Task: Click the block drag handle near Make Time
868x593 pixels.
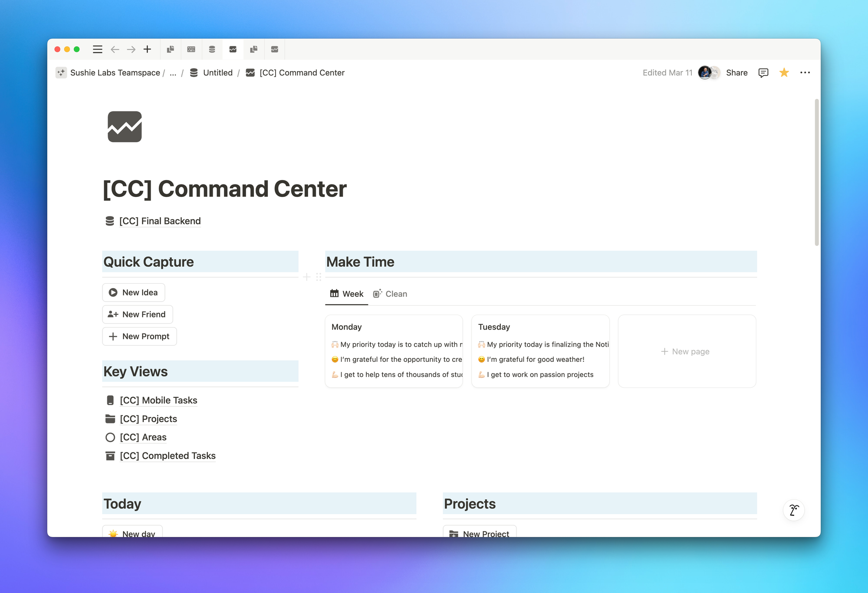Action: tap(319, 277)
